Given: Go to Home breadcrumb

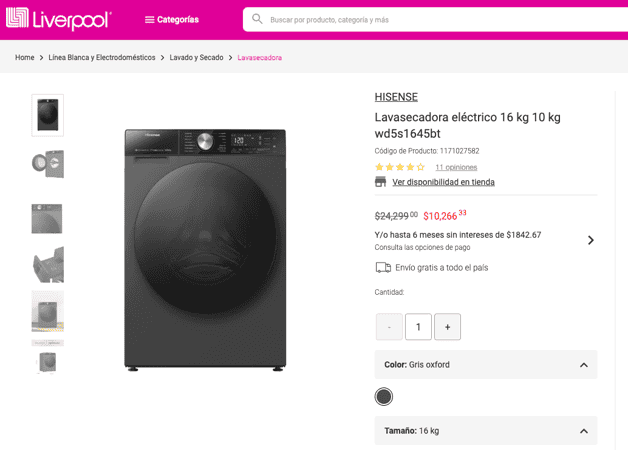Looking at the screenshot, I should pos(25,58).
